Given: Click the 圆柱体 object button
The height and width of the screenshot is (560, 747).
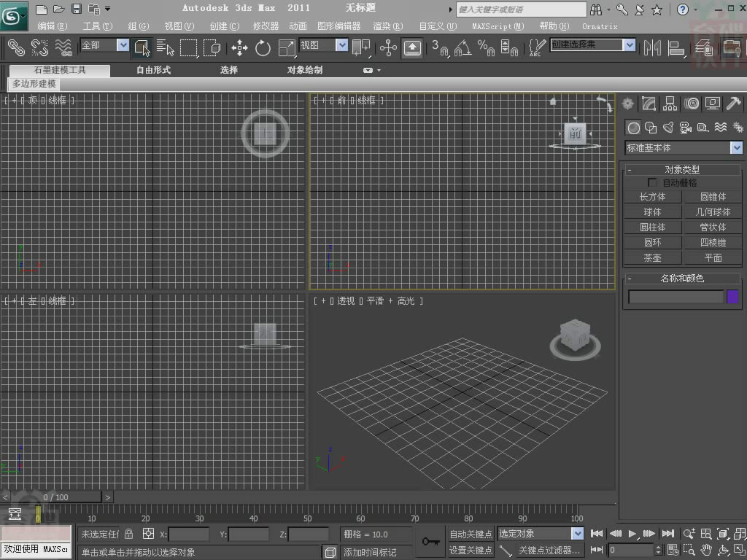Looking at the screenshot, I should tap(653, 227).
